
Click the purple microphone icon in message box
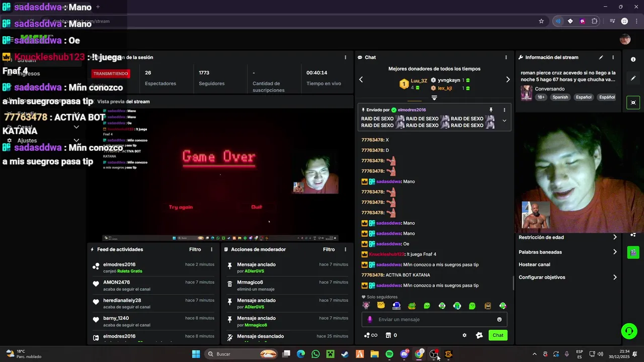tap(370, 319)
